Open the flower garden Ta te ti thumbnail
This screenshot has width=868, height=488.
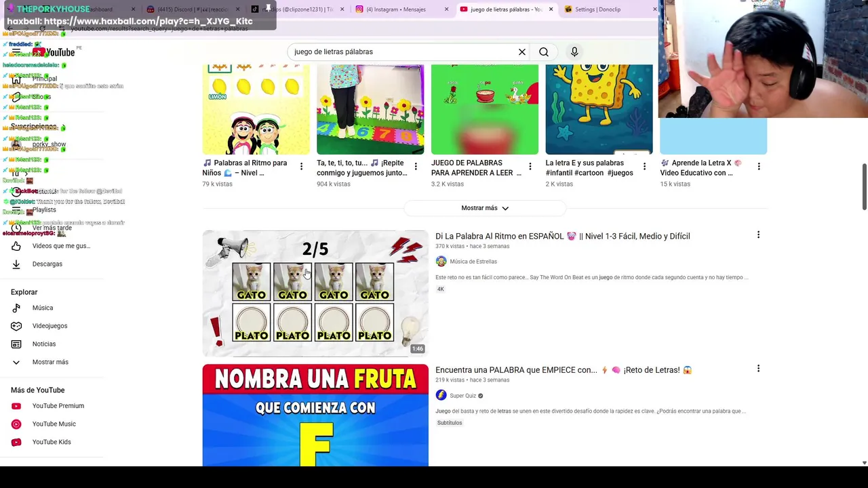[370, 110]
